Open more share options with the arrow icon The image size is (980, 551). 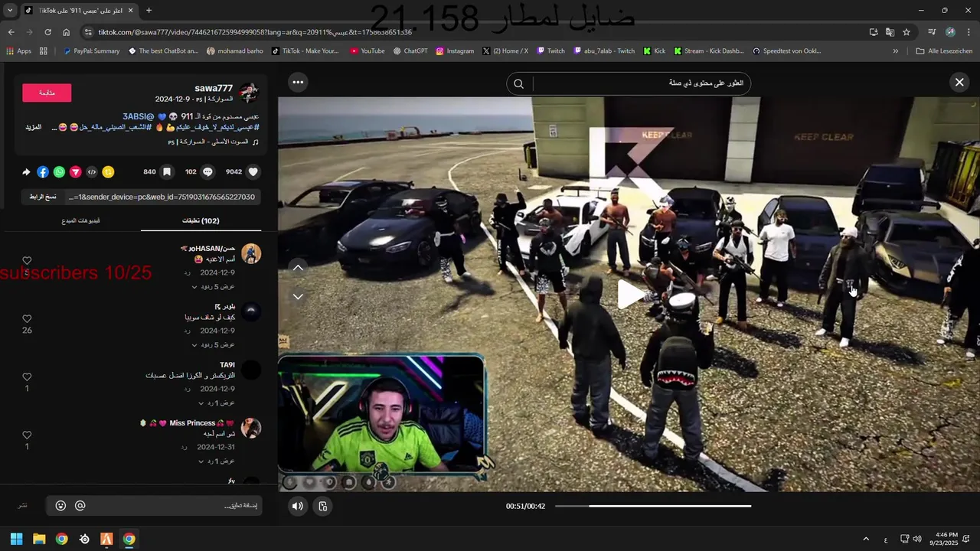(26, 172)
